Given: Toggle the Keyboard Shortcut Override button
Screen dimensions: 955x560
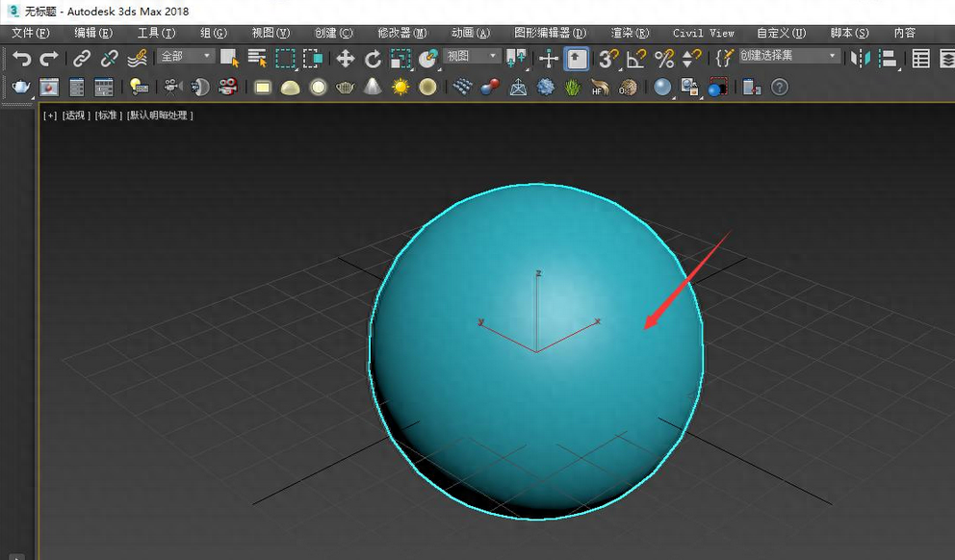Looking at the screenshot, I should tap(576, 59).
